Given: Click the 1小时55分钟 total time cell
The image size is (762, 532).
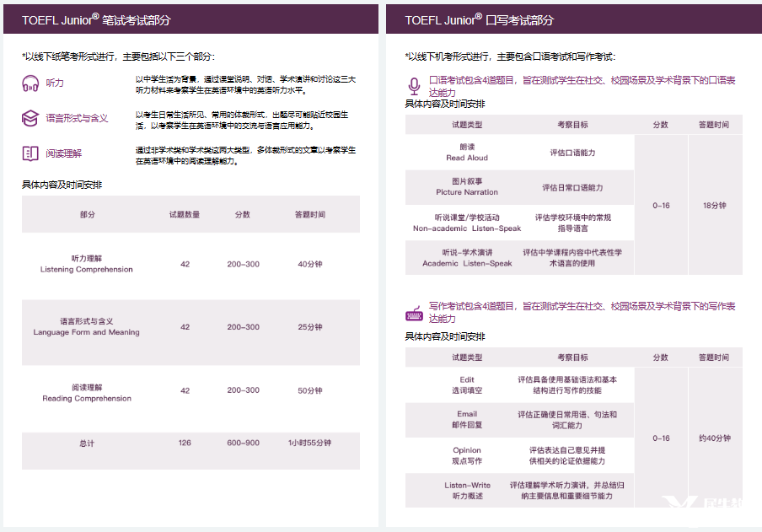Looking at the screenshot, I should pyautogui.click(x=309, y=443).
